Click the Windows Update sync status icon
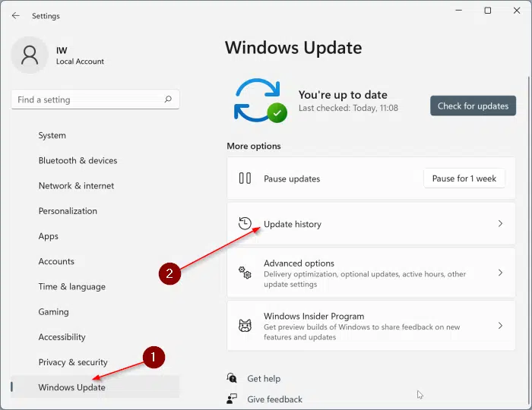Screen dimensions: 532x410 [260, 101]
